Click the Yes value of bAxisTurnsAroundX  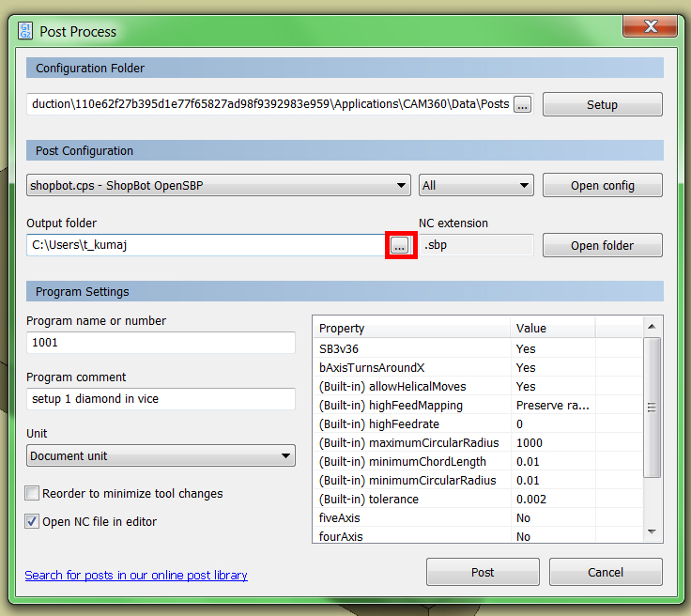coord(526,367)
